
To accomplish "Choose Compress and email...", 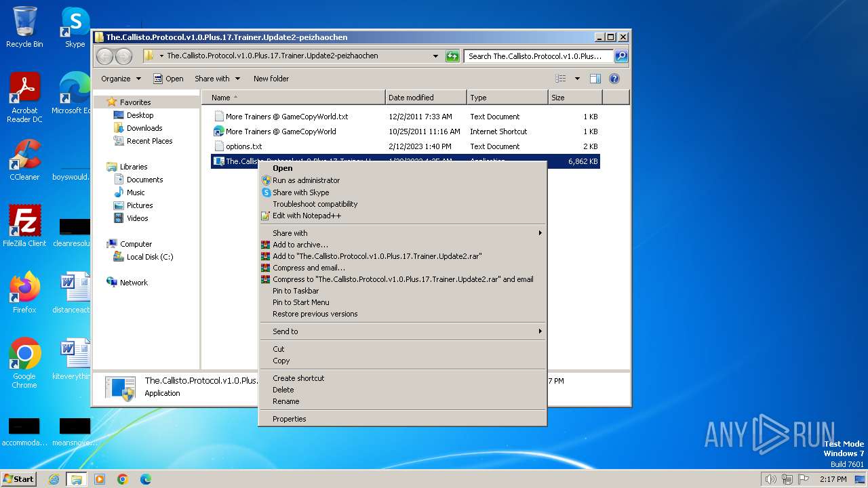I will pos(403,268).
